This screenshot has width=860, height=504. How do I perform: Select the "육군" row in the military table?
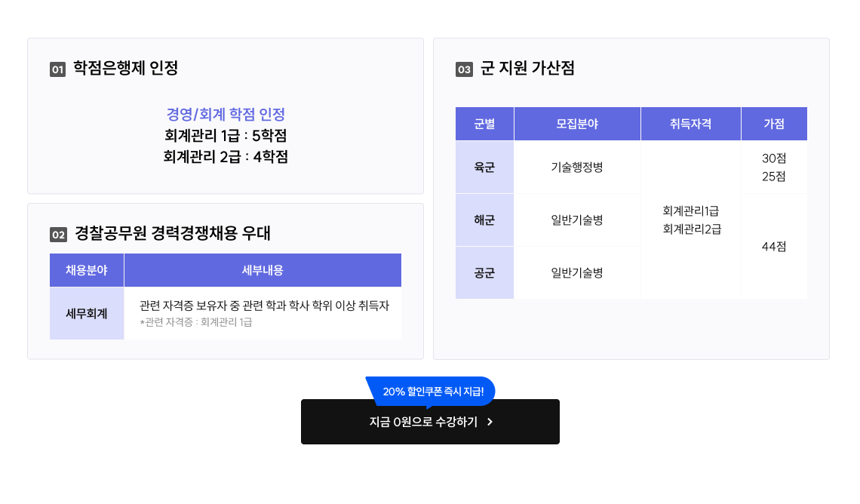click(484, 167)
